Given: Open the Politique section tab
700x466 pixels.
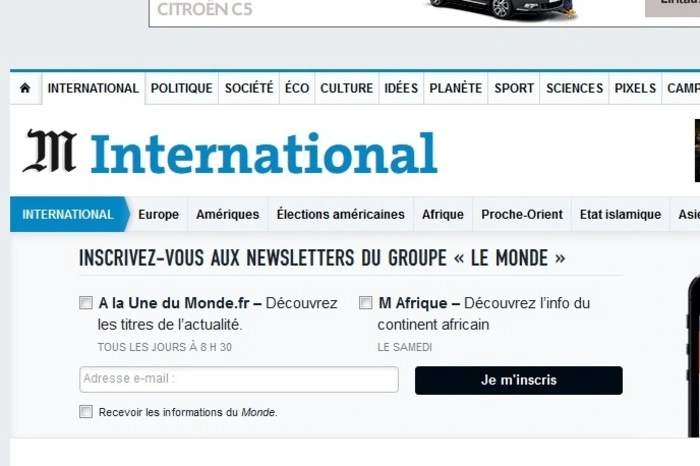Looking at the screenshot, I should [182, 88].
